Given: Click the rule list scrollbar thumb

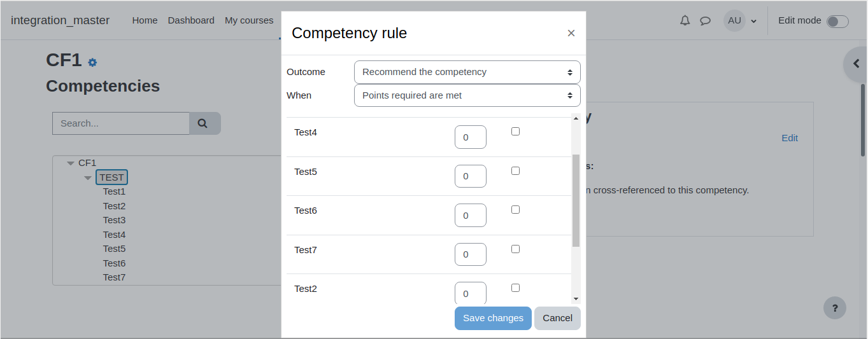Looking at the screenshot, I should [x=576, y=200].
